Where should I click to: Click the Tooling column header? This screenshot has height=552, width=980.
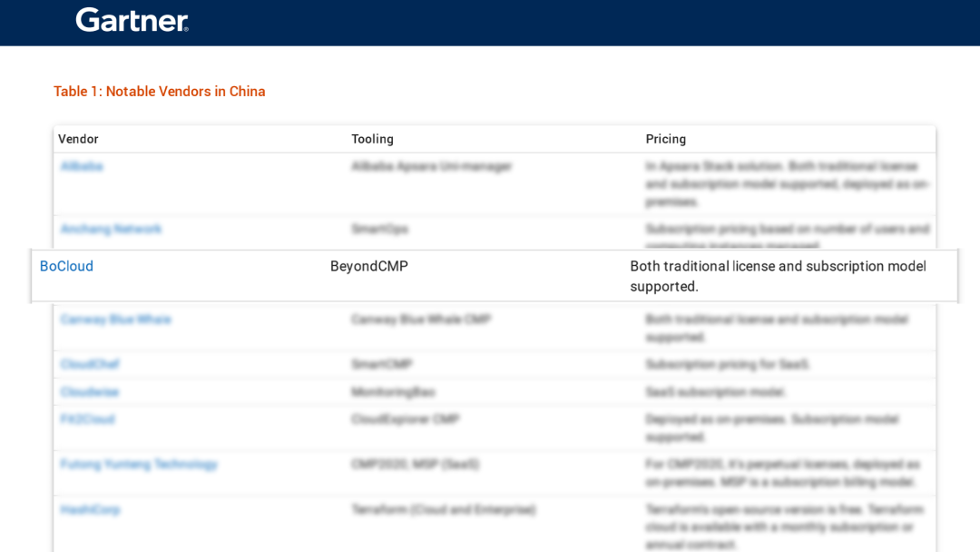pos(373,139)
